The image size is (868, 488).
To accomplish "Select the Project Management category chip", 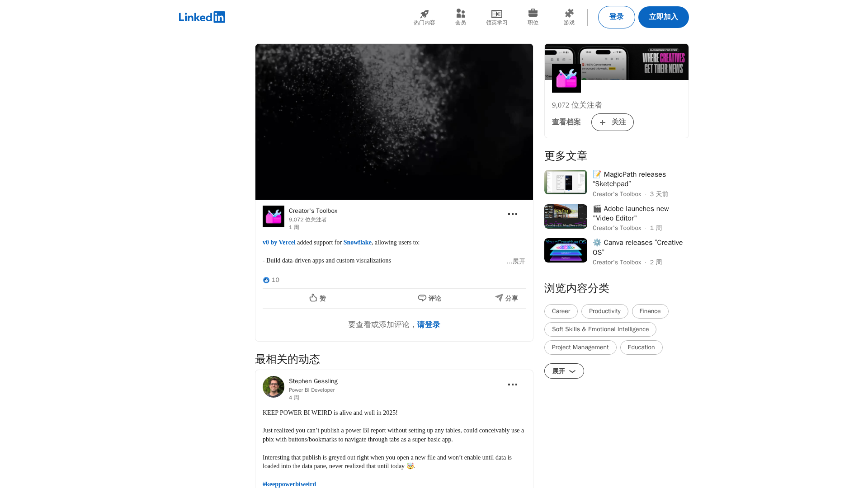I will tap(580, 347).
